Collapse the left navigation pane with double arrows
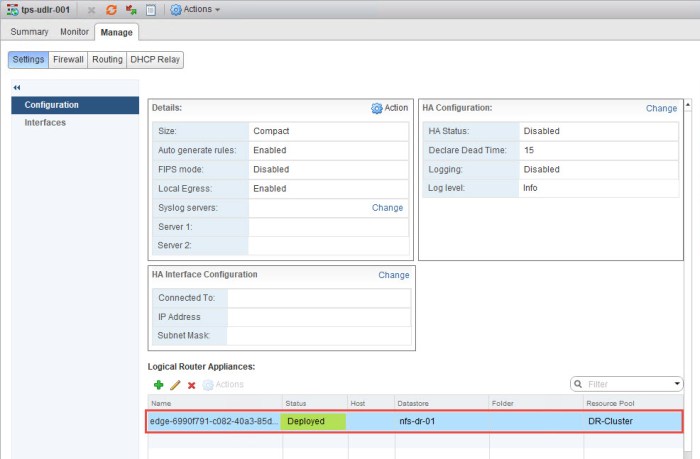This screenshot has height=459, width=700. coord(17,87)
